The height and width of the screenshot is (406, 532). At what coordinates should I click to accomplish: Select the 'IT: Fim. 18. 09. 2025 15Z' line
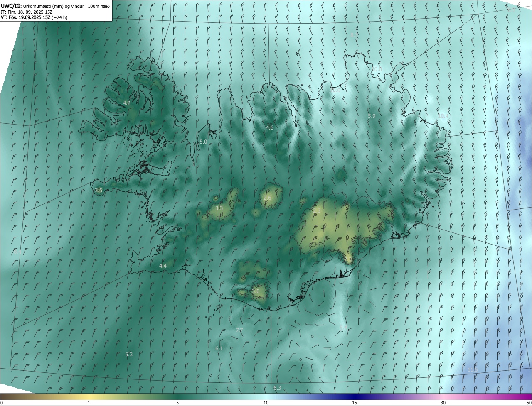26,12
